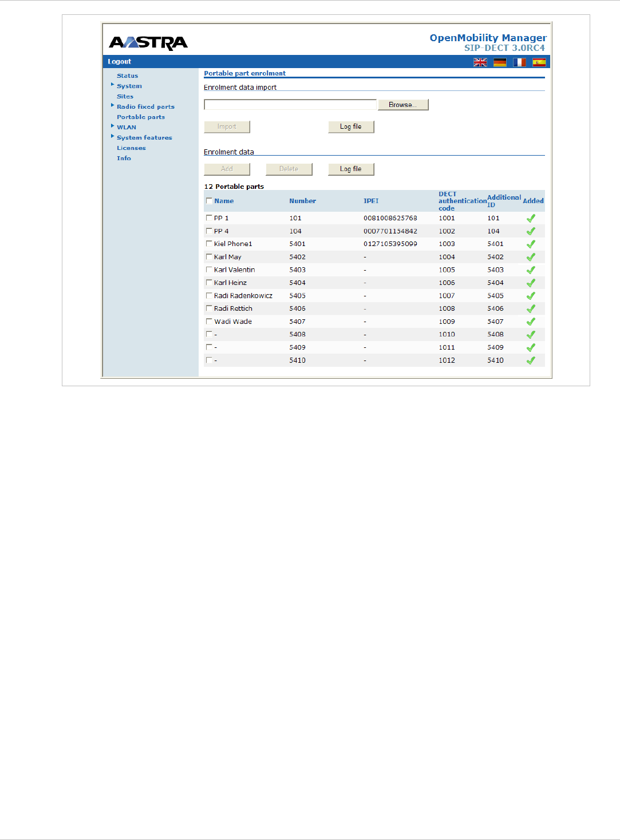This screenshot has width=620, height=840.
Task: Check the Wadi Wade checkbox
Action: pyautogui.click(x=209, y=321)
